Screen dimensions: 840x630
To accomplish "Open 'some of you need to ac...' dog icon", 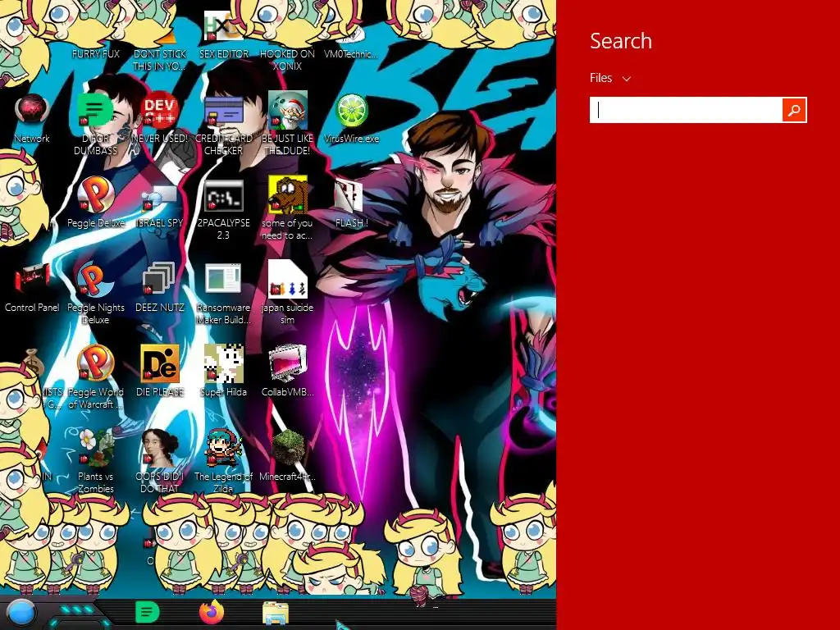I will [x=288, y=194].
